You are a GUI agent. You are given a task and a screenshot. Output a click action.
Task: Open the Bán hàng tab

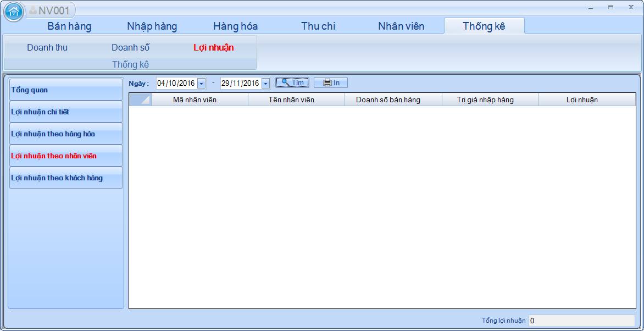69,26
